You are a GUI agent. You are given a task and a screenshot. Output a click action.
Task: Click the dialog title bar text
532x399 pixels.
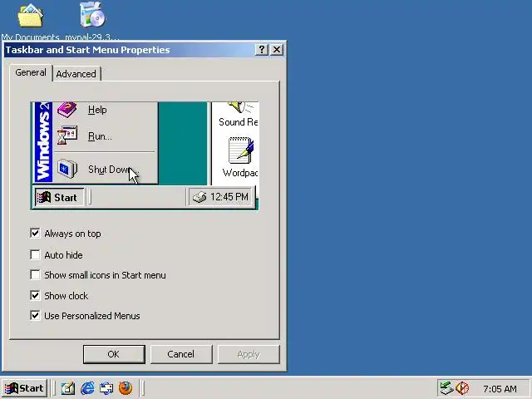[87, 50]
